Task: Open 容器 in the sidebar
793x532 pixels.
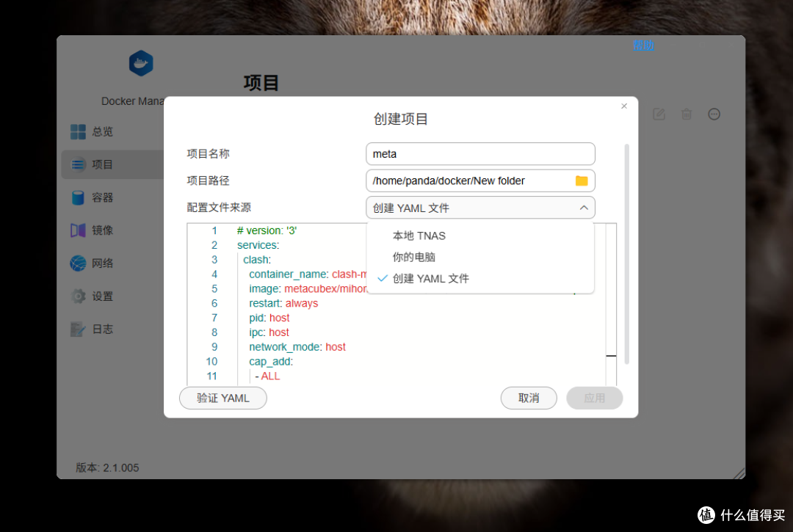Action: click(102, 197)
